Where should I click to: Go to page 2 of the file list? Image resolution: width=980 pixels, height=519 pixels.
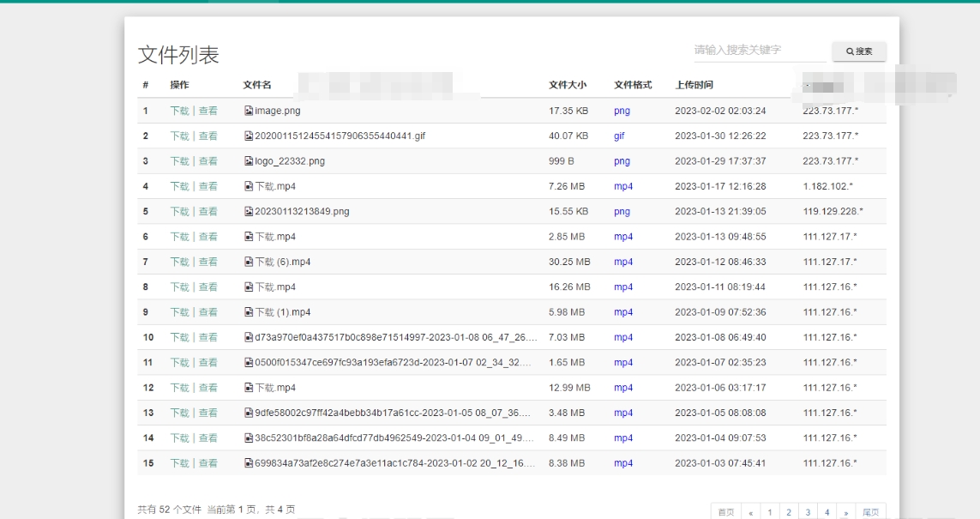pos(789,512)
